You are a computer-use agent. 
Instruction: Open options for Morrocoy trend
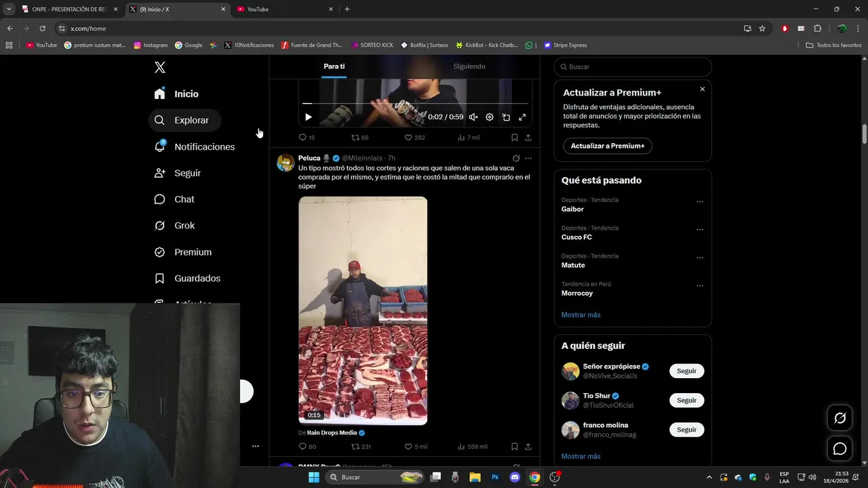pos(700,286)
